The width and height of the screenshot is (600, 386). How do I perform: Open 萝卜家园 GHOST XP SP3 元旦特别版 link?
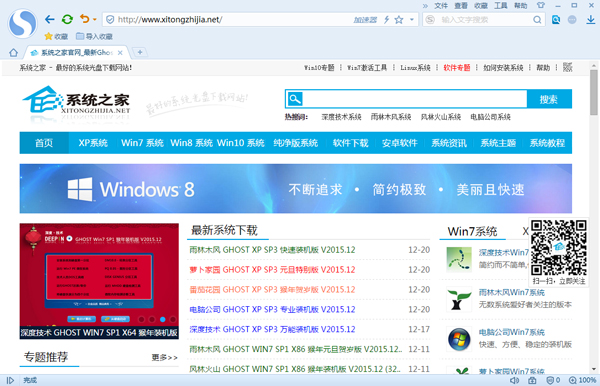point(272,270)
